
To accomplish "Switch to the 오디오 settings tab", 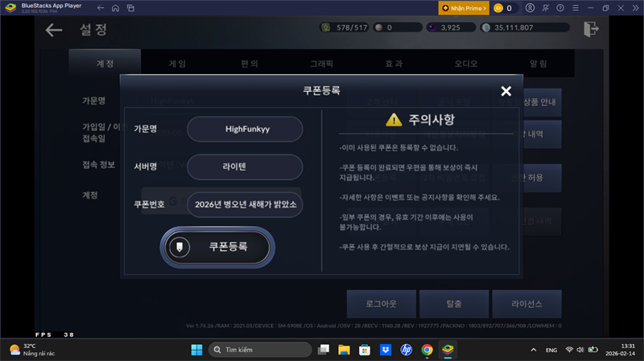I will 465,63.
